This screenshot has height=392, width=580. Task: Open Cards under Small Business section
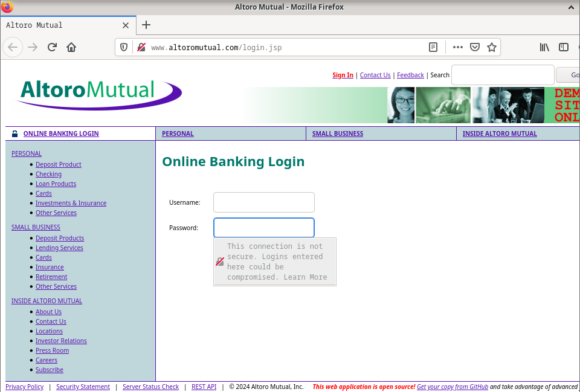pyautogui.click(x=43, y=257)
